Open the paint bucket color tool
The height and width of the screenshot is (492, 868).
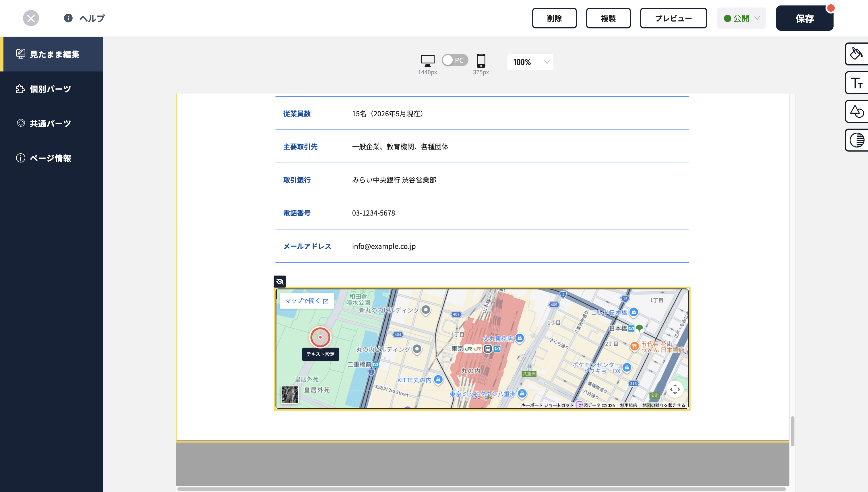pyautogui.click(x=857, y=54)
